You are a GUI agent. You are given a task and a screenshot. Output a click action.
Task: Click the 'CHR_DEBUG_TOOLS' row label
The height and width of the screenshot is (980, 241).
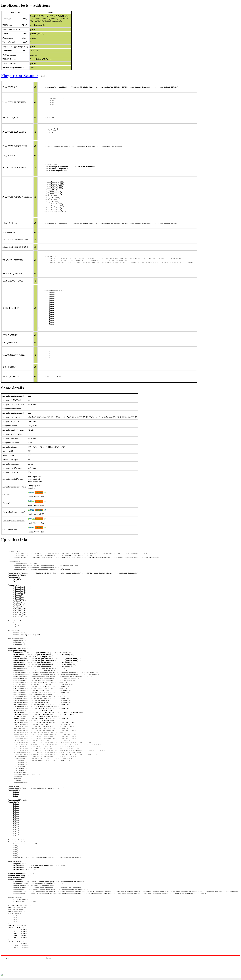[x=13, y=281]
